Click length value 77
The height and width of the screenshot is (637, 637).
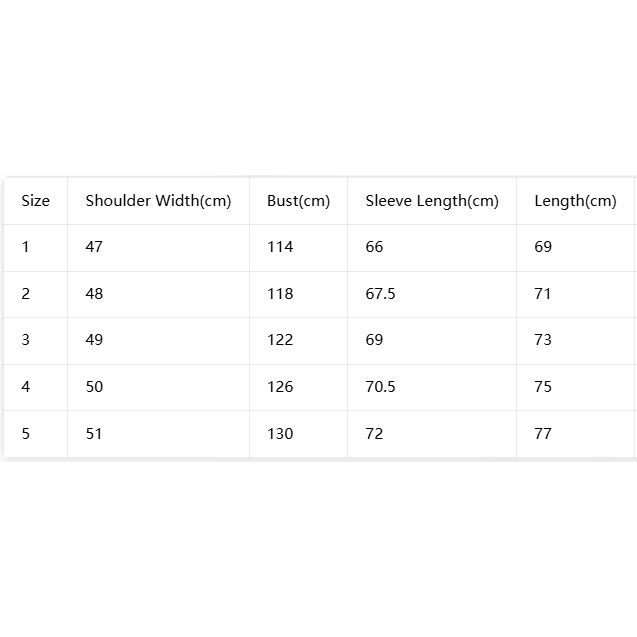point(543,434)
